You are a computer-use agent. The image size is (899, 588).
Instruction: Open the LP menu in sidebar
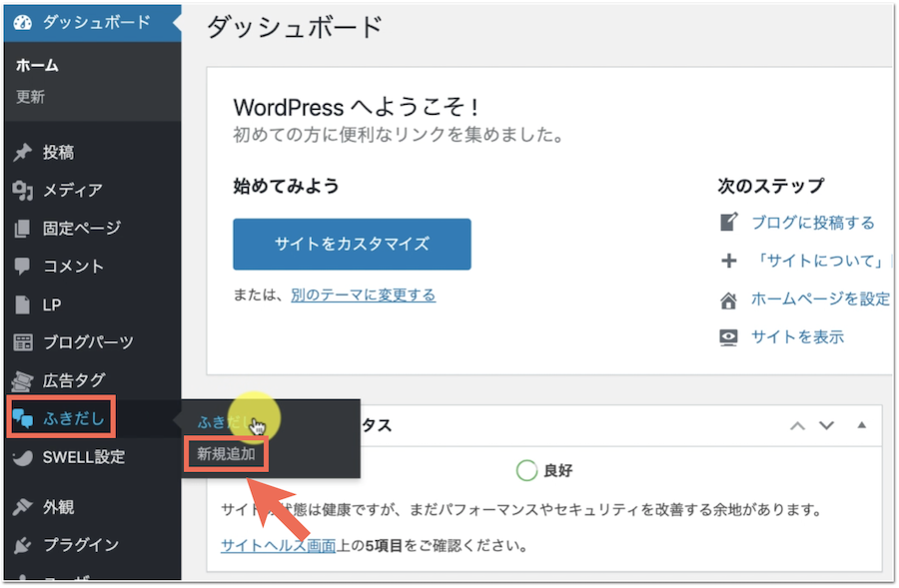pos(52,304)
